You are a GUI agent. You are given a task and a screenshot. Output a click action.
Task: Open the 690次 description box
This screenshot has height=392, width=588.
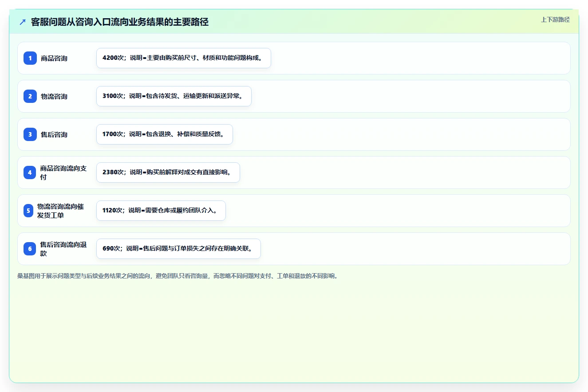(x=178, y=249)
